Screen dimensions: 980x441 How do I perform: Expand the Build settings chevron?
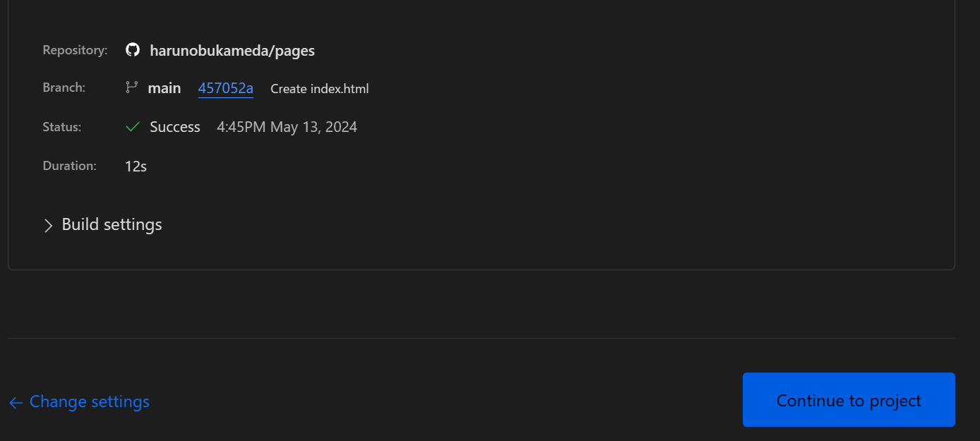[48, 225]
